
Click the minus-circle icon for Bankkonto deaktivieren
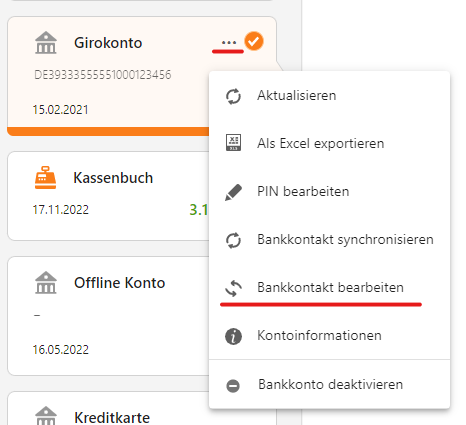(x=233, y=386)
